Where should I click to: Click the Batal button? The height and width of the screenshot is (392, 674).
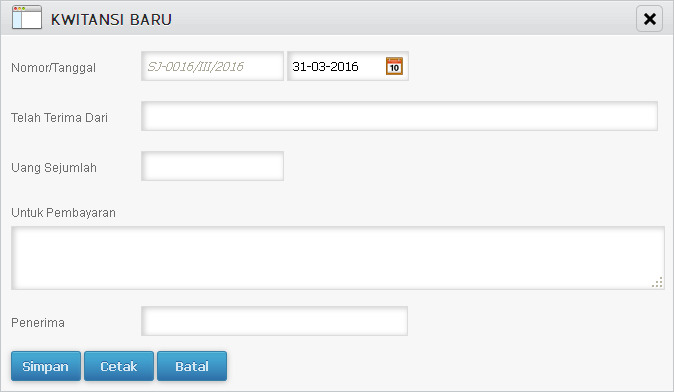[192, 366]
